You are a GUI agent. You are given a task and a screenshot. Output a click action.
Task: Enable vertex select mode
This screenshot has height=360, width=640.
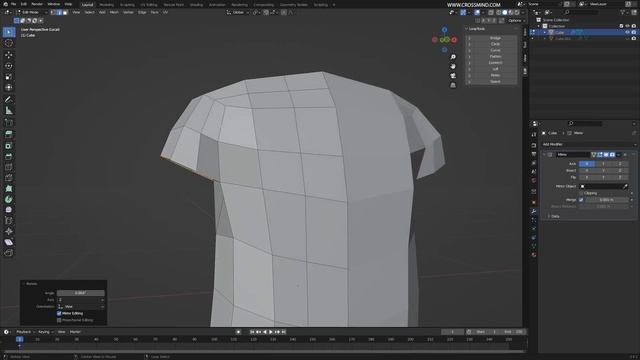(x=53, y=12)
